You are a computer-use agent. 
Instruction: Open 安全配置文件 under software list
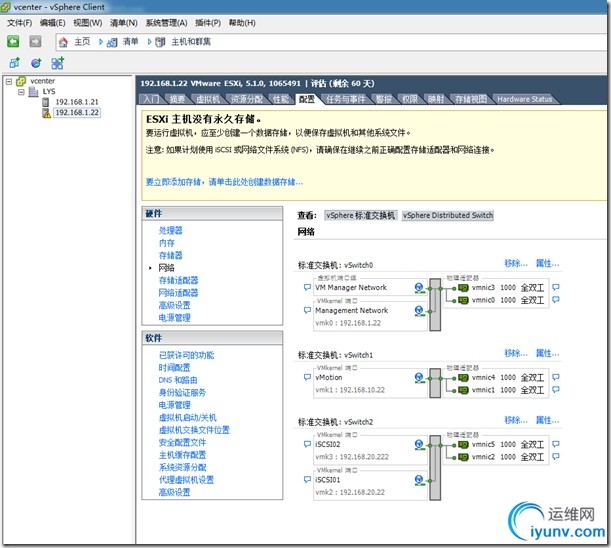click(x=182, y=442)
